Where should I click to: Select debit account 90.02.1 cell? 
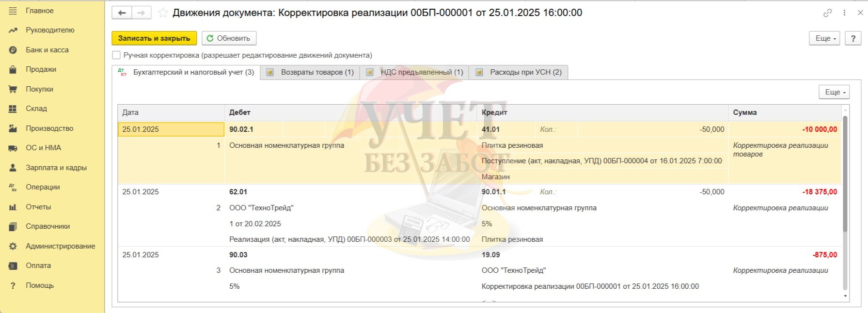click(x=254, y=129)
